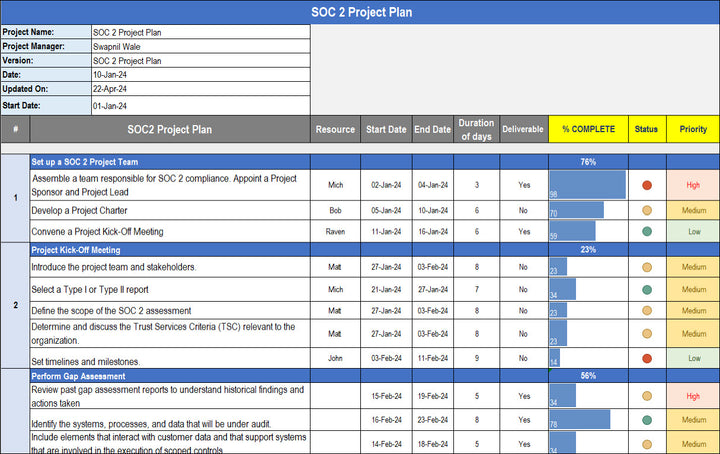The width and height of the screenshot is (720, 454).
Task: Click the resource cell Raven
Action: click(335, 231)
